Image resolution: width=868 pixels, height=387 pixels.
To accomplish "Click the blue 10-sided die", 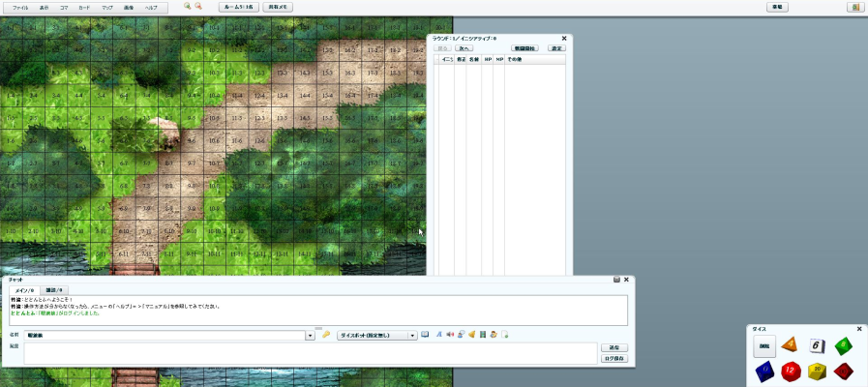I will pos(763,371).
